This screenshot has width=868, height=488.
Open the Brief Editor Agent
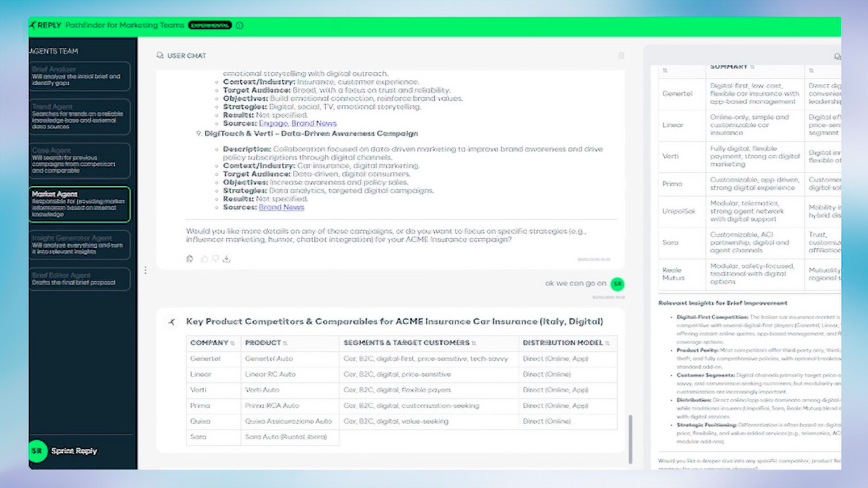click(79, 279)
